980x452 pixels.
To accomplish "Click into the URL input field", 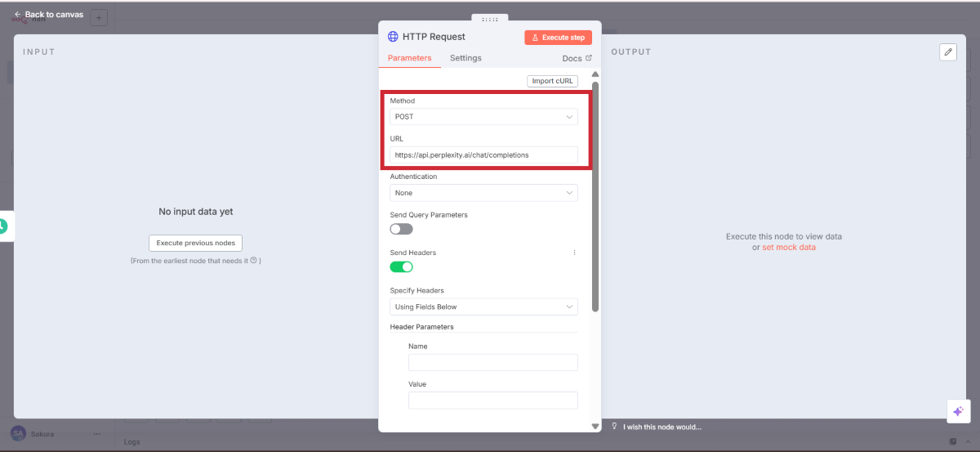I will click(483, 154).
